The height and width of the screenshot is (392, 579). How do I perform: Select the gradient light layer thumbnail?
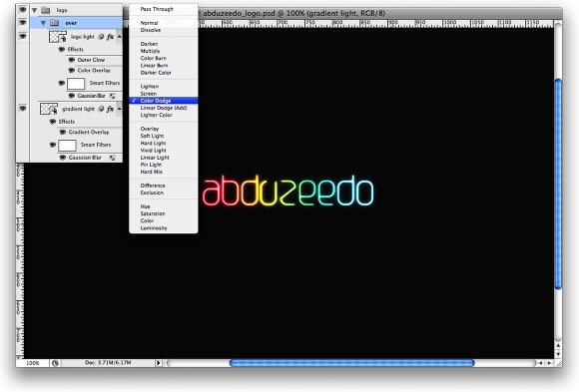(49, 109)
